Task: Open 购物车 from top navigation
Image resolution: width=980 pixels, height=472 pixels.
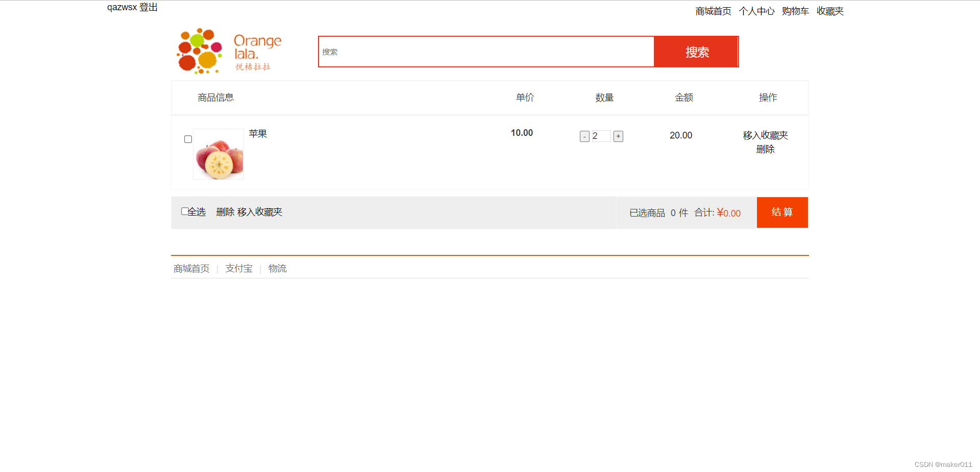Action: 795,11
